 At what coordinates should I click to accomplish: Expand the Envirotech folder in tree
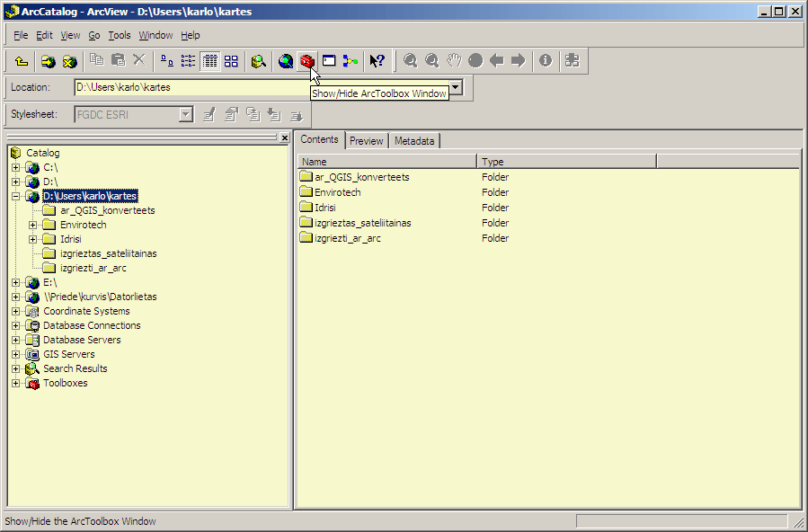click(33, 225)
